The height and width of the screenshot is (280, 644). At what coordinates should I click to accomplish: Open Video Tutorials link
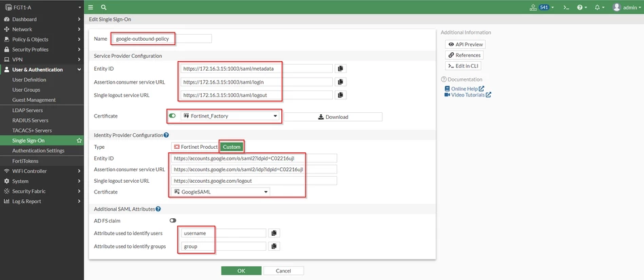468,94
